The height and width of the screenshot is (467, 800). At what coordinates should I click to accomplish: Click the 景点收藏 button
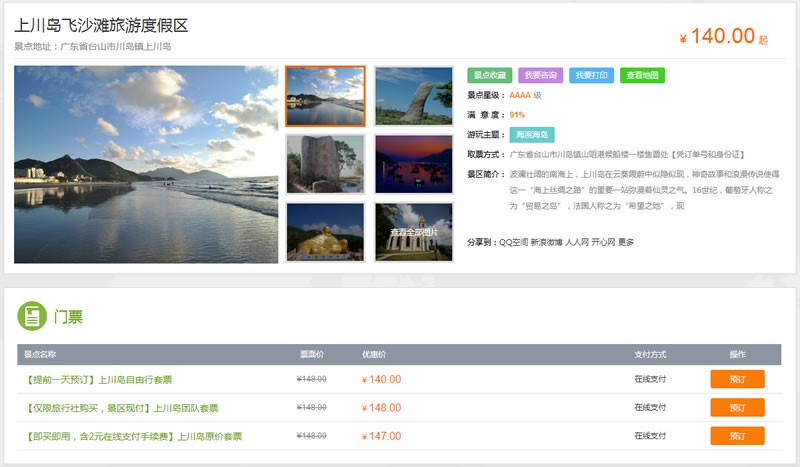pos(490,75)
